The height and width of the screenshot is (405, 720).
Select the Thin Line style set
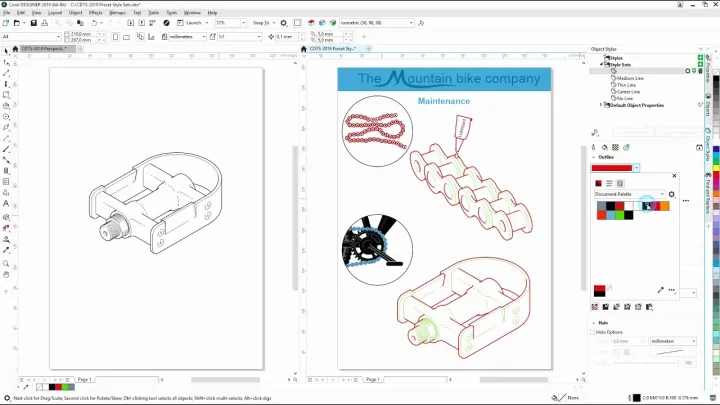pos(626,85)
